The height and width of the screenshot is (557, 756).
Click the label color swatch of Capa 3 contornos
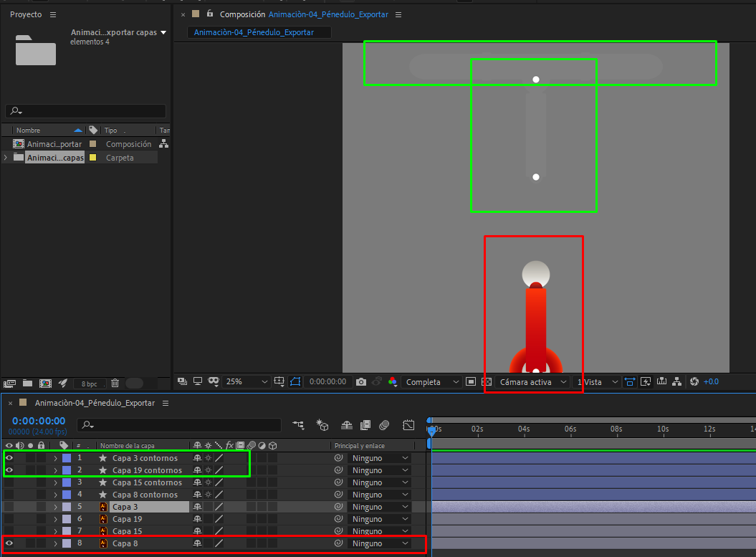tap(67, 457)
